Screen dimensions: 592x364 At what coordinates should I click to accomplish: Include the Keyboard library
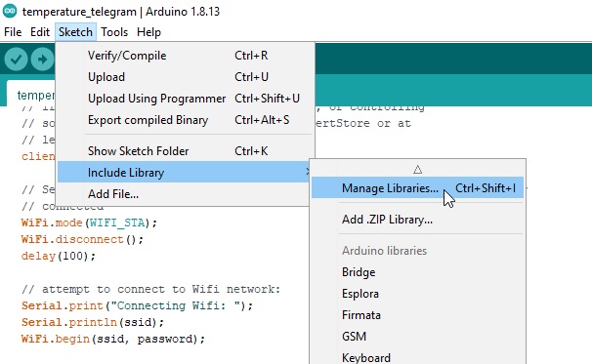pyautogui.click(x=417, y=357)
